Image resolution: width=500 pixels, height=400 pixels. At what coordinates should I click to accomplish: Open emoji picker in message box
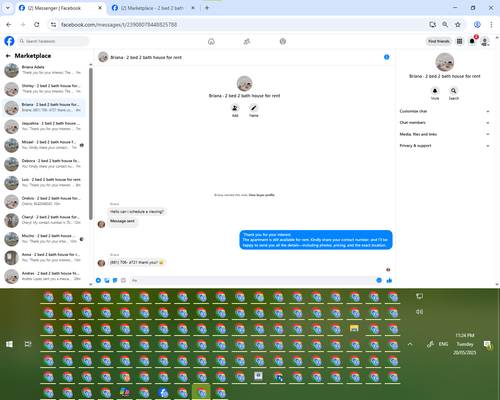(379, 280)
